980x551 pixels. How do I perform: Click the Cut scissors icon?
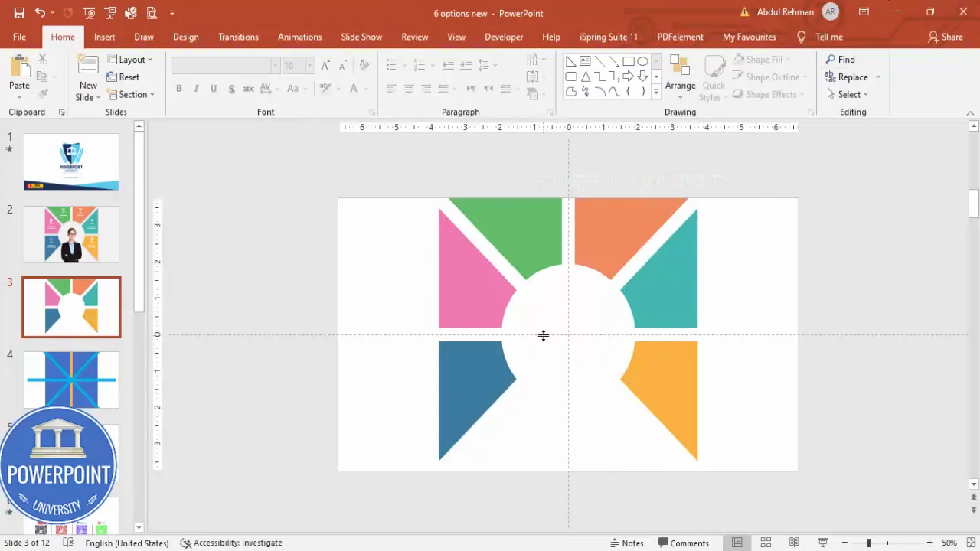tap(42, 59)
